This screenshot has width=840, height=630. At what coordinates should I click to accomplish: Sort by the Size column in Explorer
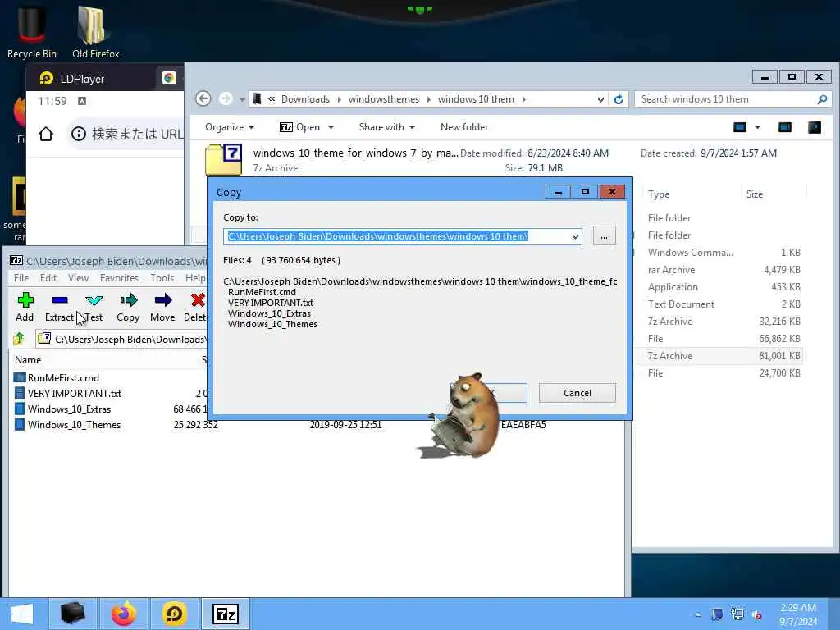coord(755,194)
